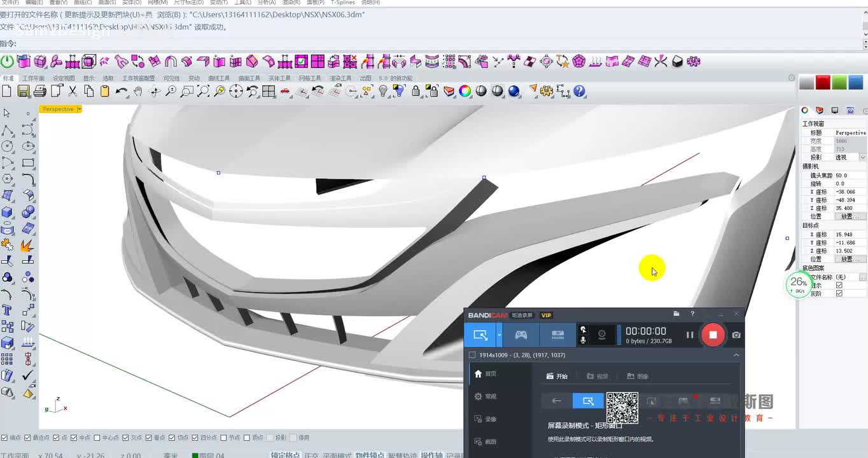This screenshot has height=458, width=868.
Task: Expand Bandicam screen mode dropdown arrow
Action: tap(500, 335)
